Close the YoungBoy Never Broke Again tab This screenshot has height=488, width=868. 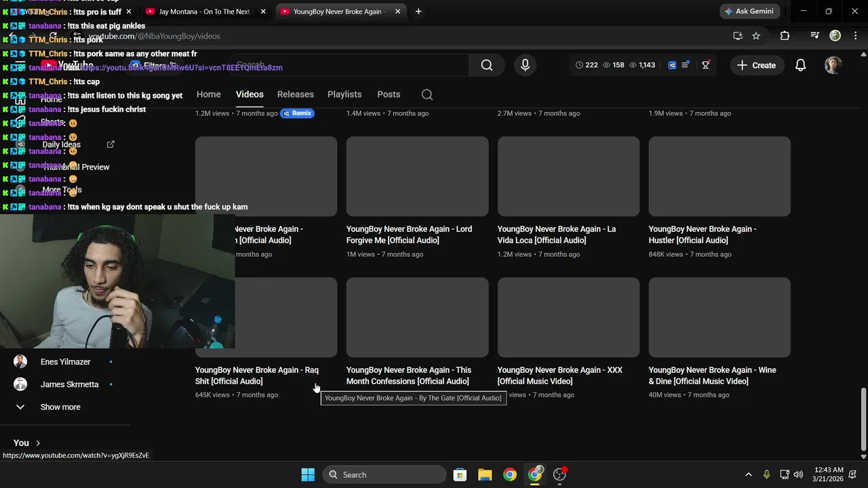398,12
